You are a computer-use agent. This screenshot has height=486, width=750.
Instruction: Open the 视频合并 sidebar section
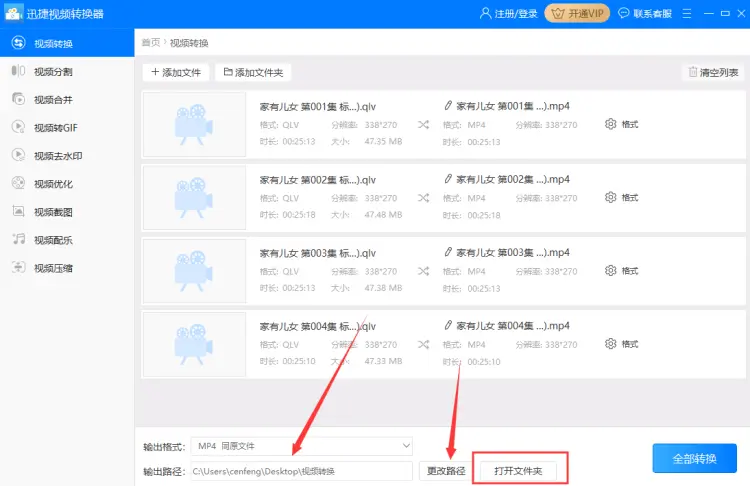point(67,99)
